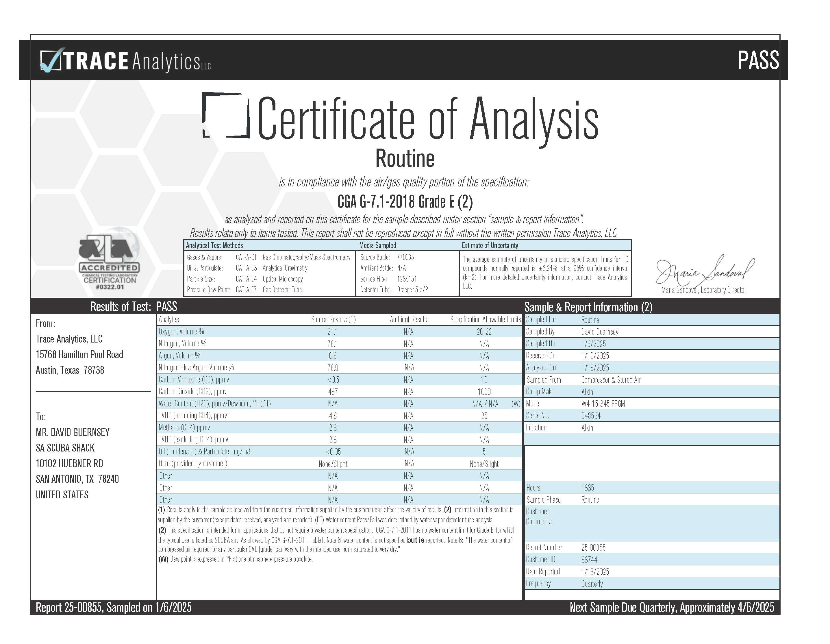The image size is (830, 644).
Task: Click the TVHC (excluding CH4) row label
Action: click(193, 439)
